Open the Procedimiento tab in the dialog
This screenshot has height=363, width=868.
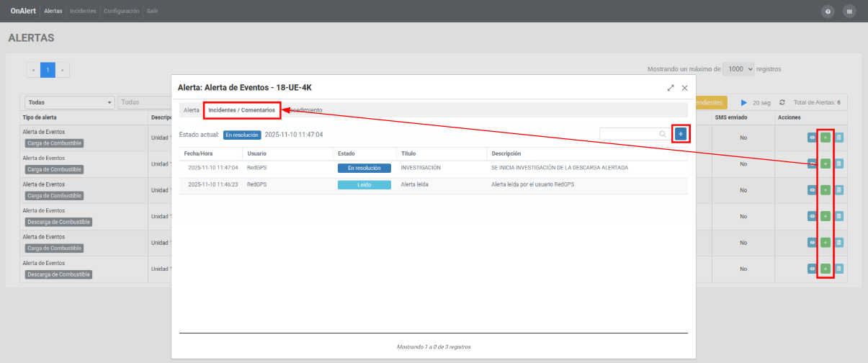pyautogui.click(x=303, y=110)
